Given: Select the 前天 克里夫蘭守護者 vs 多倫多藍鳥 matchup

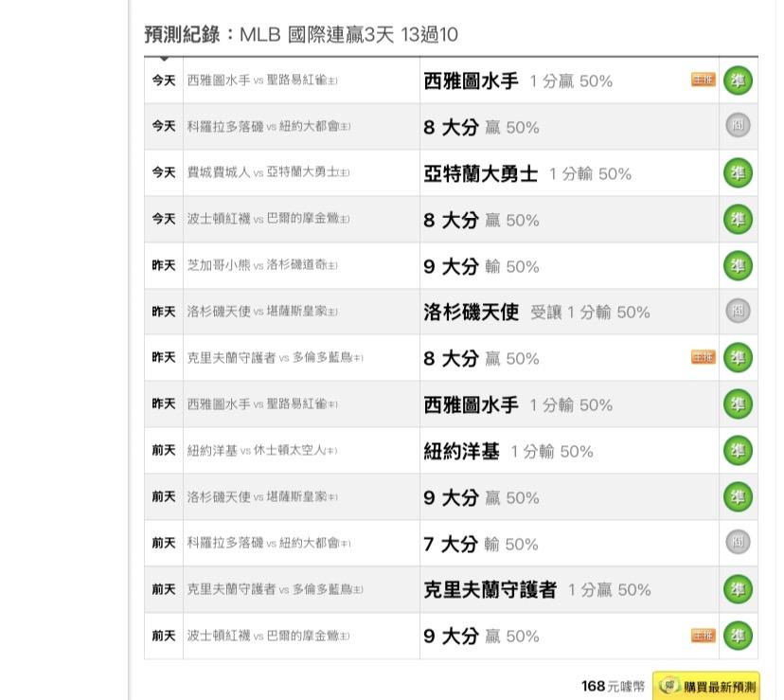Looking at the screenshot, I should click(x=275, y=589).
